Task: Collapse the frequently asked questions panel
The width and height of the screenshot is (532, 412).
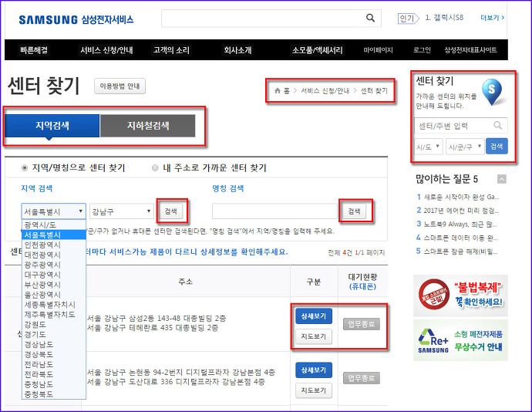Action: (502, 179)
